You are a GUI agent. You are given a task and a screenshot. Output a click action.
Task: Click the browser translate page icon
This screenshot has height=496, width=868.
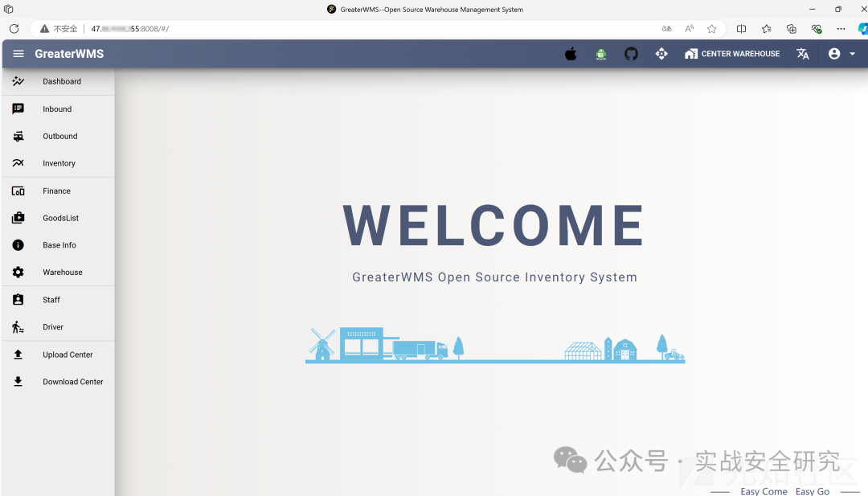(666, 29)
